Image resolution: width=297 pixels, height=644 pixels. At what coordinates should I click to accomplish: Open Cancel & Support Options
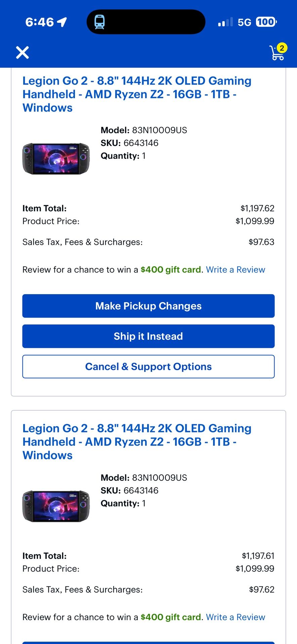pyautogui.click(x=148, y=366)
